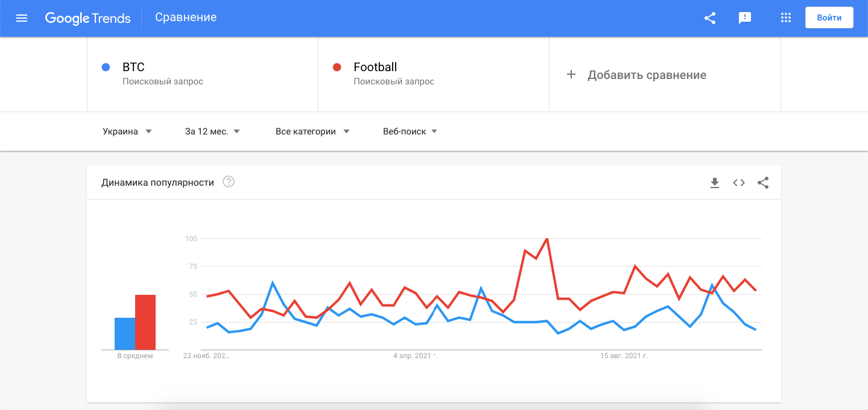
Task: Open the embed code icon
Action: click(x=739, y=183)
